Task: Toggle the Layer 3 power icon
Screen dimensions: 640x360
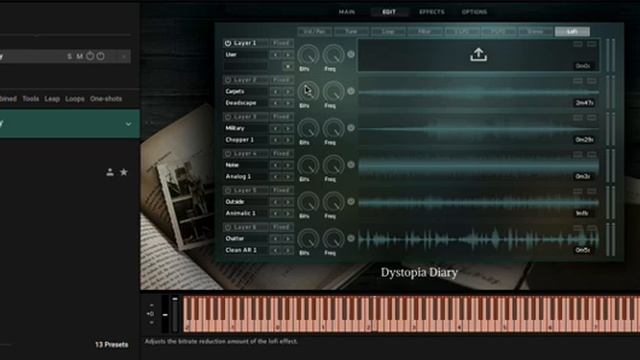Action: point(228,117)
